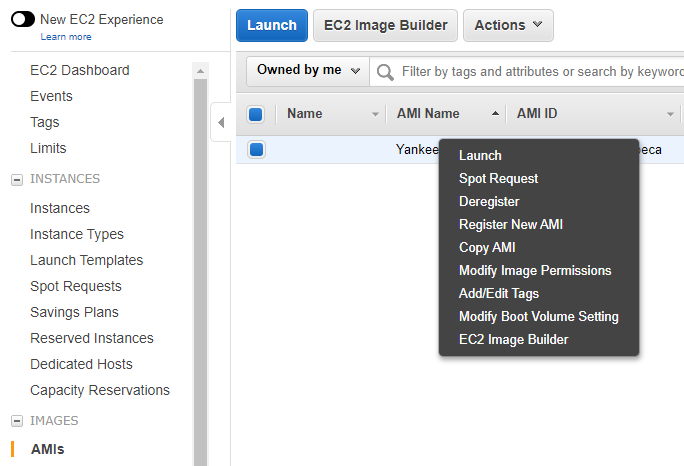Image resolution: width=684 pixels, height=466 pixels.
Task: Open Events in the sidebar
Action: [51, 96]
